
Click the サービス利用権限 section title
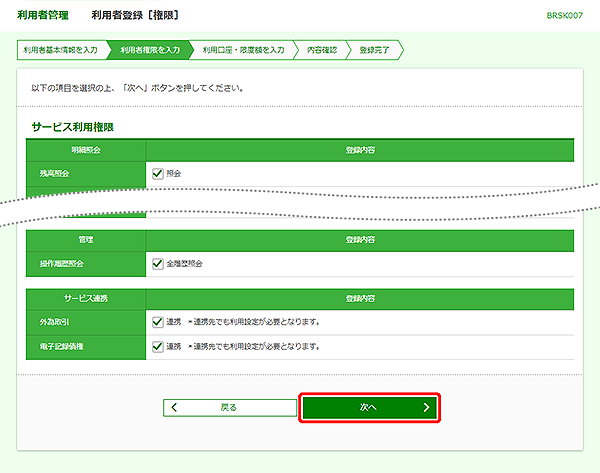(x=73, y=127)
